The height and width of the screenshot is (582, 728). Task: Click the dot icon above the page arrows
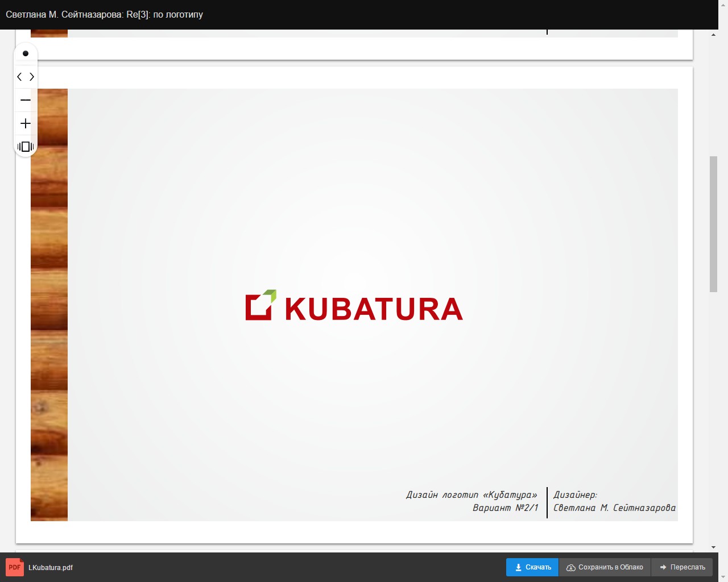pos(26,53)
